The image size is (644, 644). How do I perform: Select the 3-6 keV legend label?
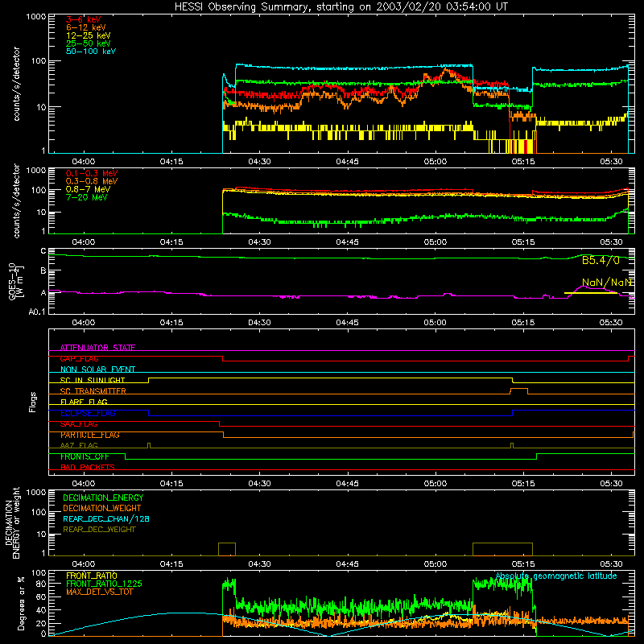coord(84,19)
